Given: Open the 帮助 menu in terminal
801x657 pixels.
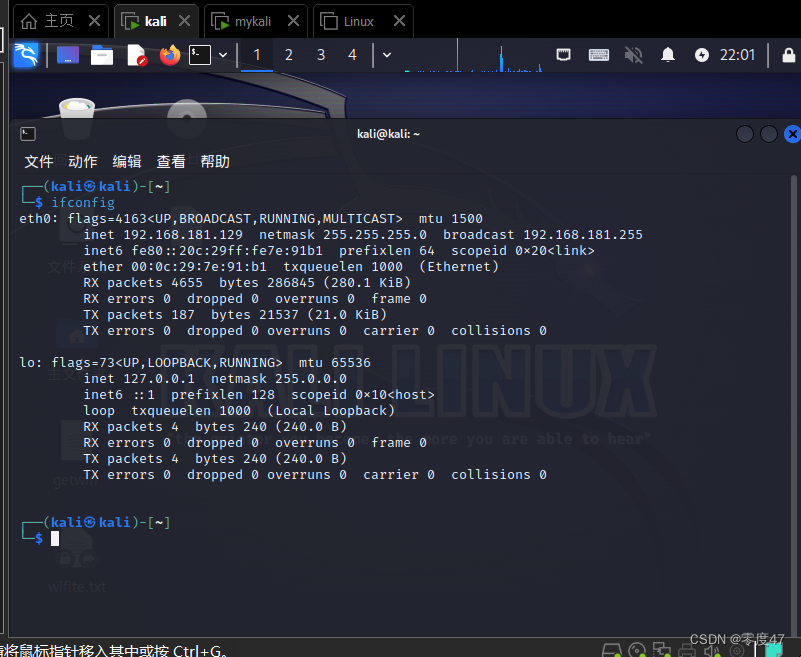Looking at the screenshot, I should click(215, 161).
